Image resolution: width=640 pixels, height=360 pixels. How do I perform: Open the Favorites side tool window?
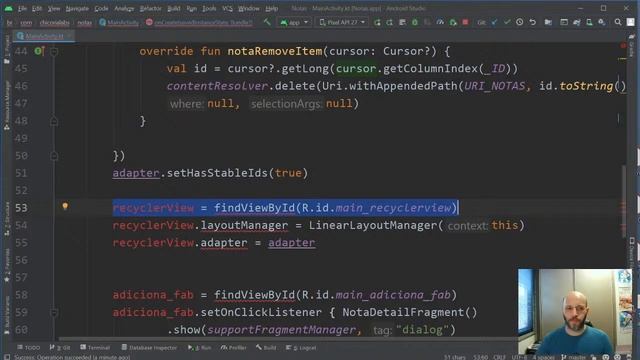[x=7, y=266]
